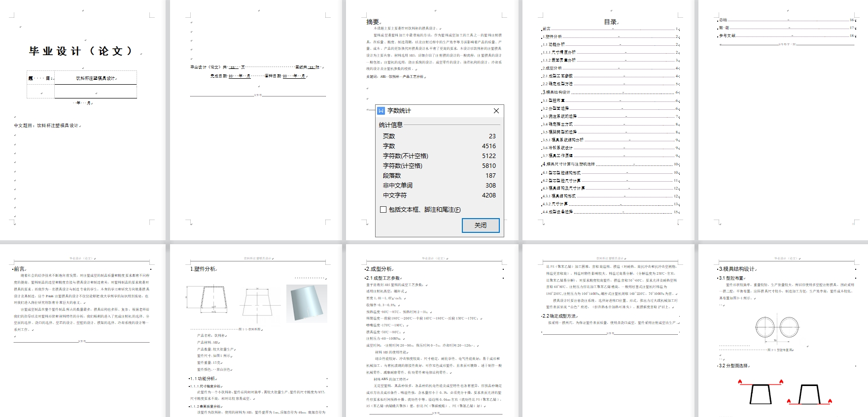Select the 3D cup render image

tap(307, 303)
